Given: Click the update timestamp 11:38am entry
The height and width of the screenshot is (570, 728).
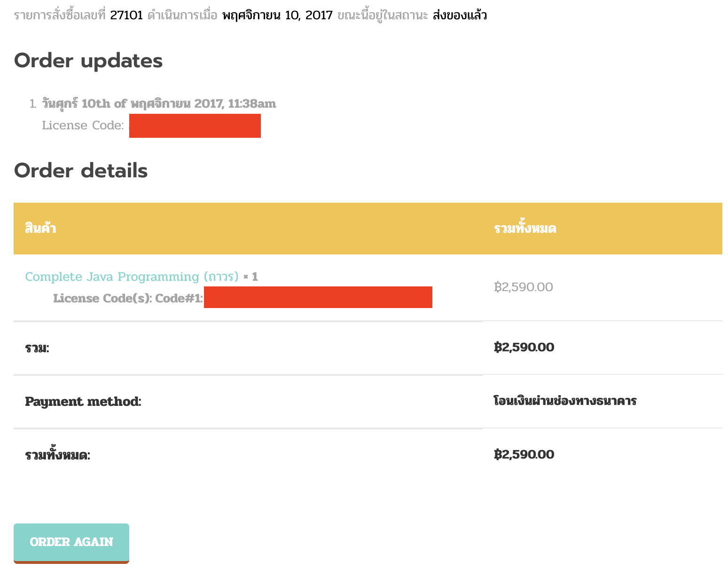Looking at the screenshot, I should [x=159, y=103].
